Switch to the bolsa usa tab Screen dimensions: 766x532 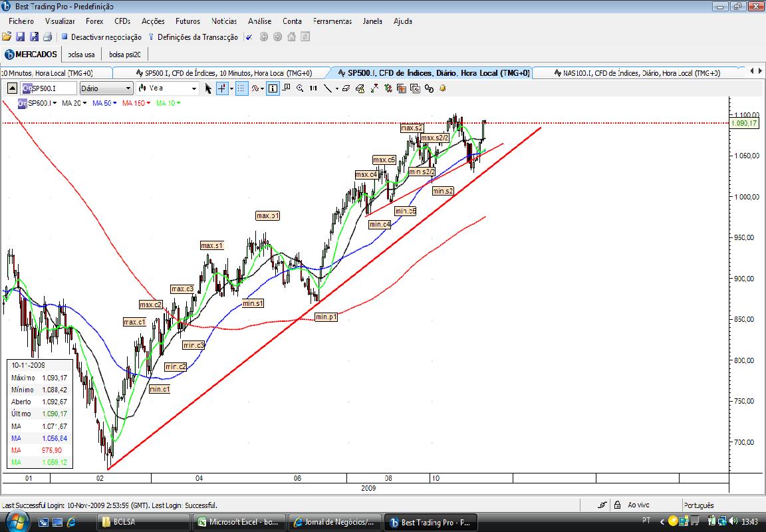(x=82, y=55)
